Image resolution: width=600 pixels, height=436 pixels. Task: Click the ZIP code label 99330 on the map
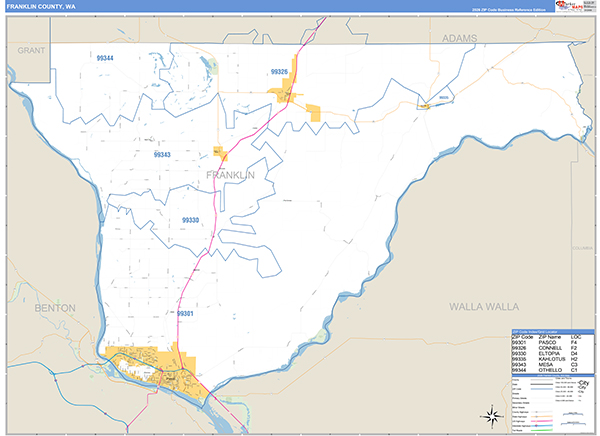pyautogui.click(x=190, y=220)
